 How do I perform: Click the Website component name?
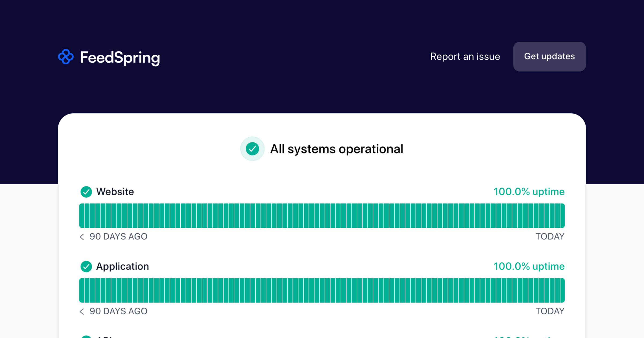115,192
